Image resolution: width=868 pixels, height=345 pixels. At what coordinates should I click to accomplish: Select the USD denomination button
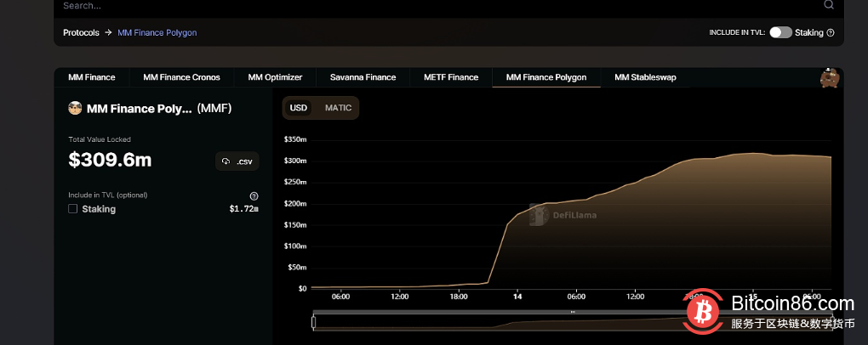tap(299, 108)
